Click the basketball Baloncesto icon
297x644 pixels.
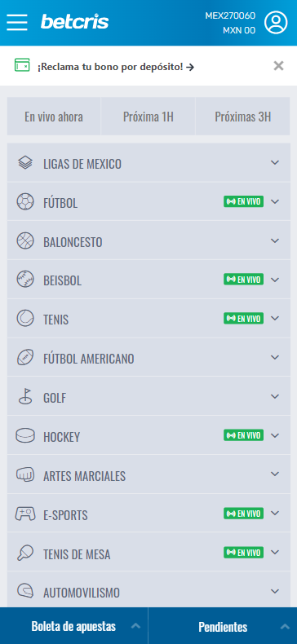[x=25, y=241]
